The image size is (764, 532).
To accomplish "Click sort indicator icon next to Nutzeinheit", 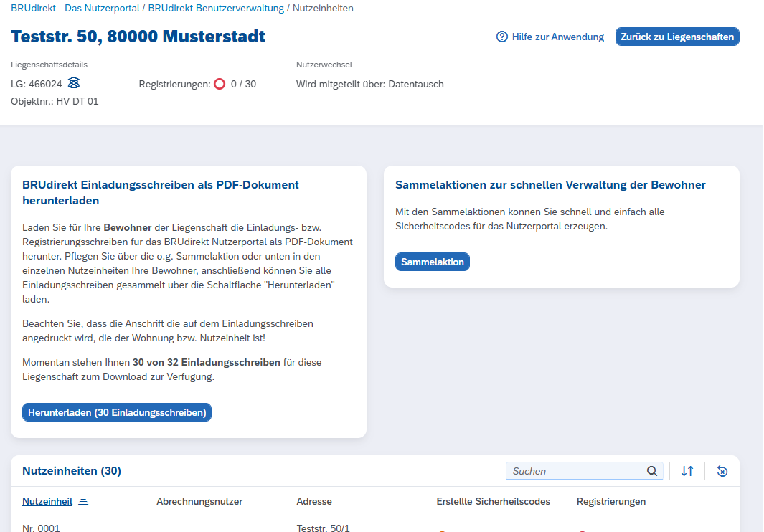I will [x=83, y=501].
